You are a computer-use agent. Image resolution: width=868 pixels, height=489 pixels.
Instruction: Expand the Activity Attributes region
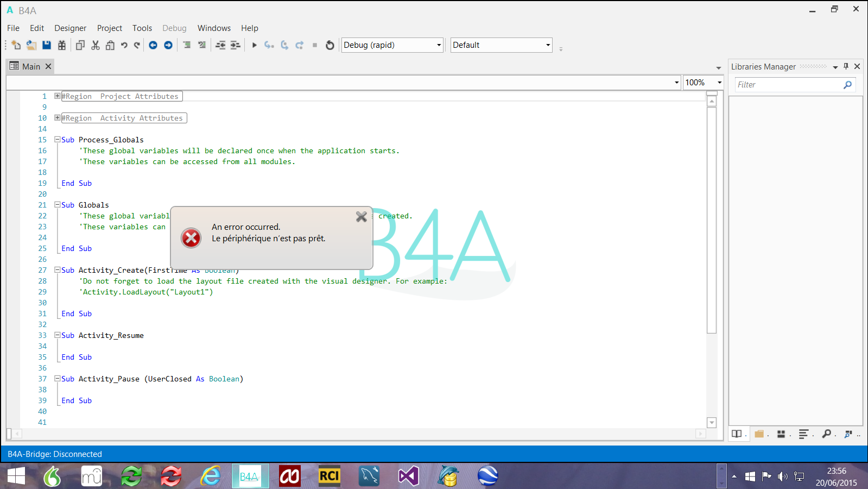(58, 118)
